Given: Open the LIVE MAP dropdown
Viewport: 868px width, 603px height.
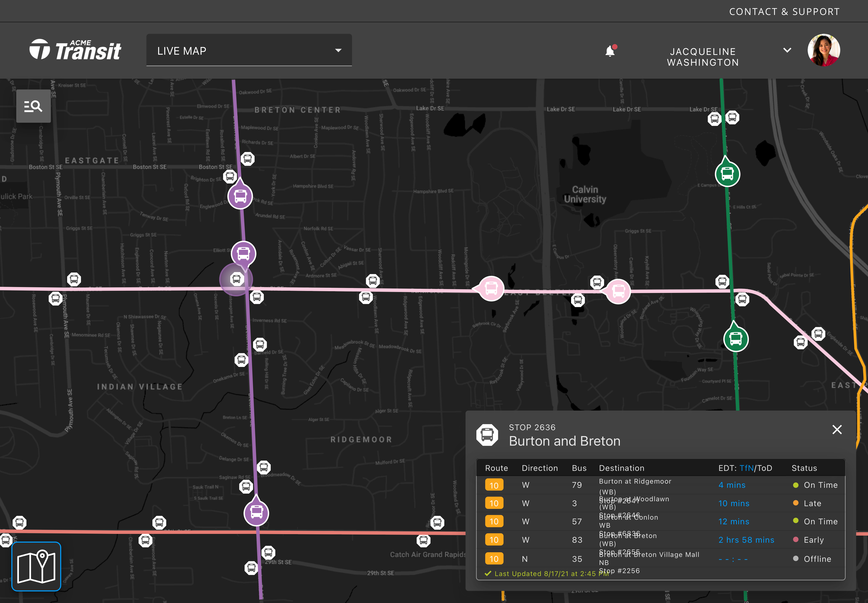Looking at the screenshot, I should pyautogui.click(x=249, y=50).
